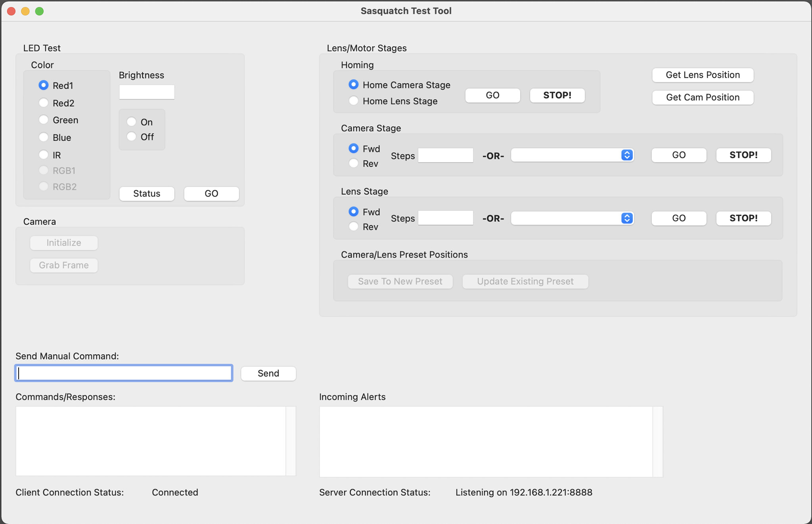
Task: Click the LED Test Status button
Action: coord(147,193)
